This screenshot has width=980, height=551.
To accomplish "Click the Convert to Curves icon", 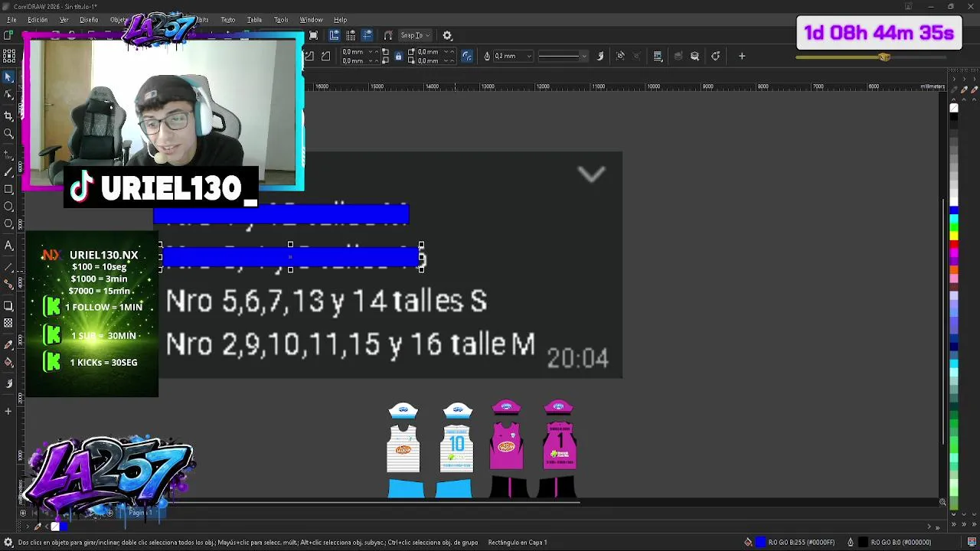I will point(715,56).
